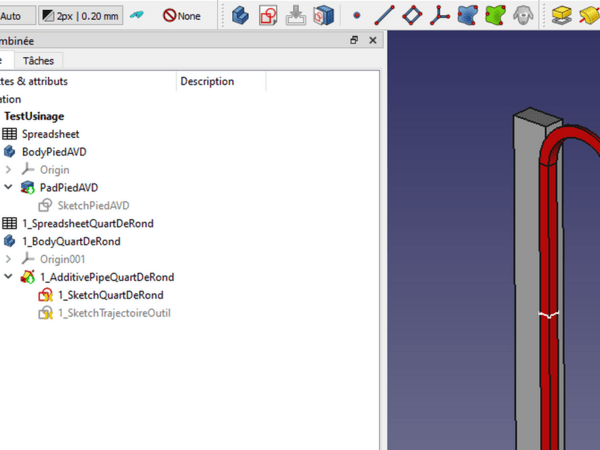This screenshot has width=600, height=450.
Task: Click the Create body toolbar icon
Action: pos(240,15)
